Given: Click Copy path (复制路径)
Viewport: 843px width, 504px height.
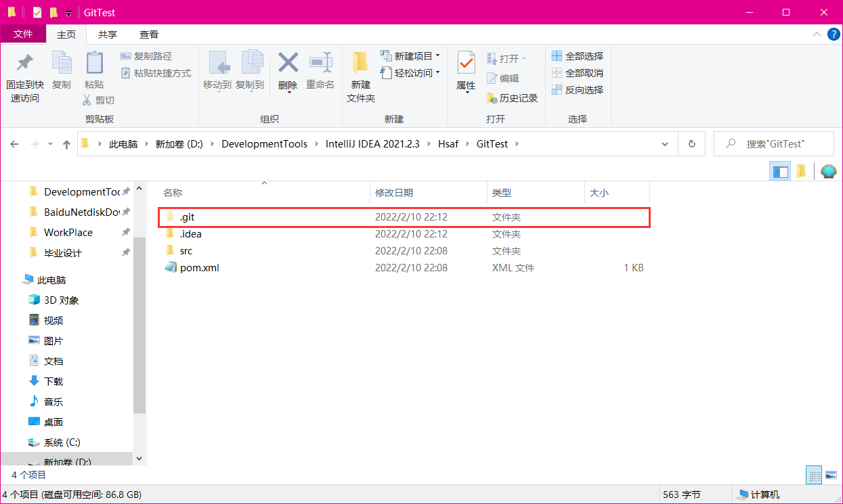Looking at the screenshot, I should 146,56.
